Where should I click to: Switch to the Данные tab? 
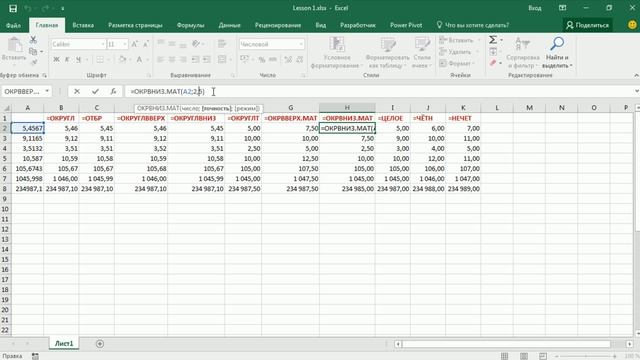pos(229,25)
